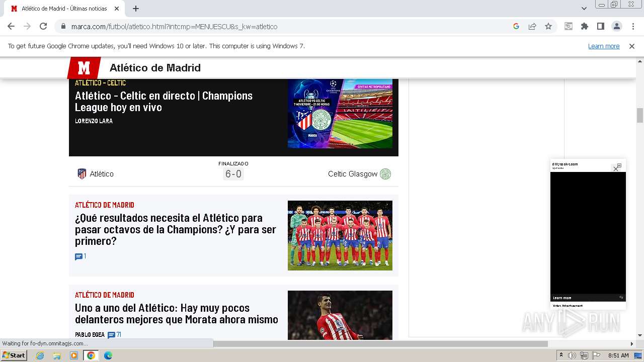Click the page vertical scrollbar thumb
The width and height of the screenshot is (644, 362).
click(640, 115)
